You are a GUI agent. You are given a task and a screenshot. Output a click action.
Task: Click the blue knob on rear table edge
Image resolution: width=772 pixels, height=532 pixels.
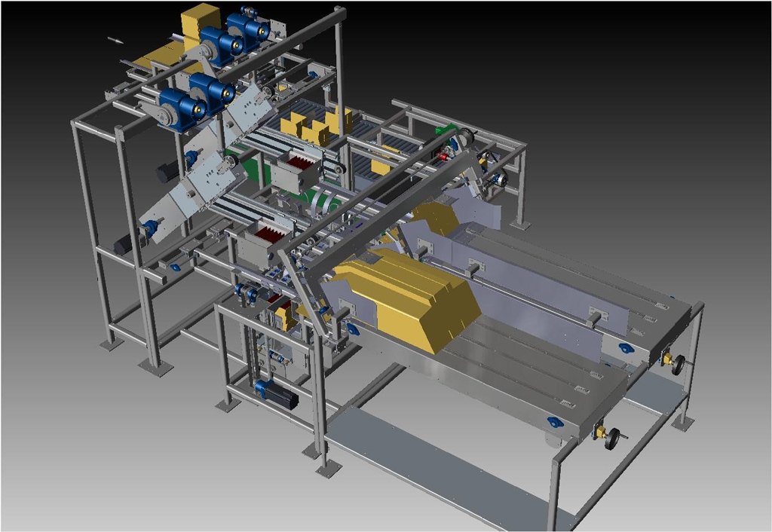tap(626, 347)
